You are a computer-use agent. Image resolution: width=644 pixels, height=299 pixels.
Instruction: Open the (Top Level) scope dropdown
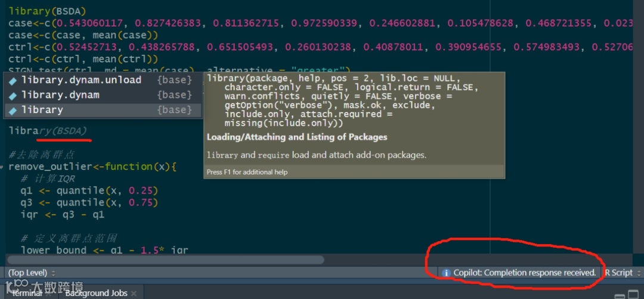click(31, 273)
